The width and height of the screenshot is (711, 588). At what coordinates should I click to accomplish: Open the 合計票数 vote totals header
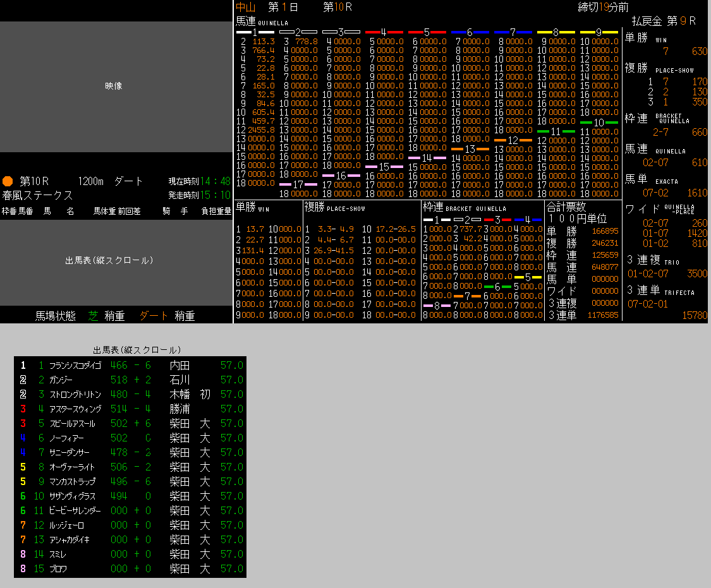point(566,207)
